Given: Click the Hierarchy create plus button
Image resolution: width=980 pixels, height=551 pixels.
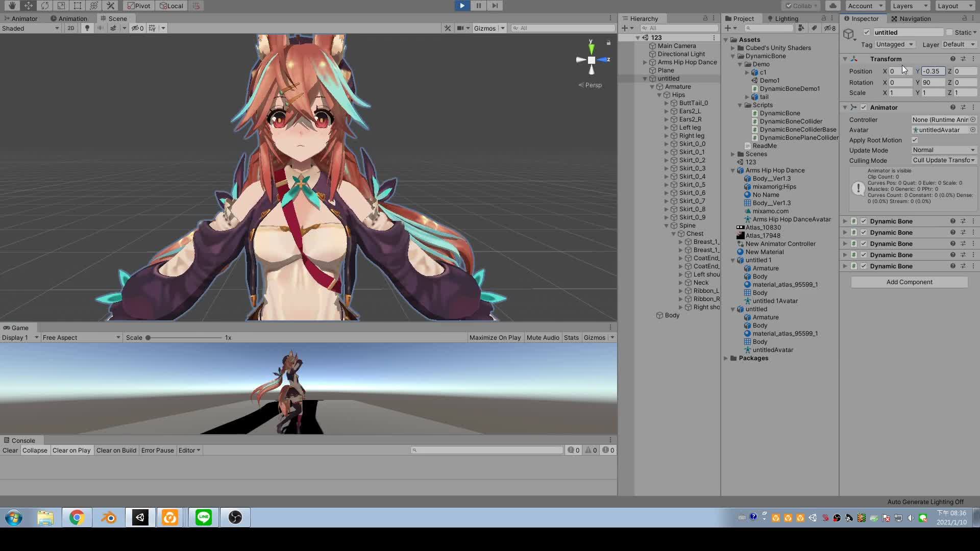Looking at the screenshot, I should click(625, 28).
